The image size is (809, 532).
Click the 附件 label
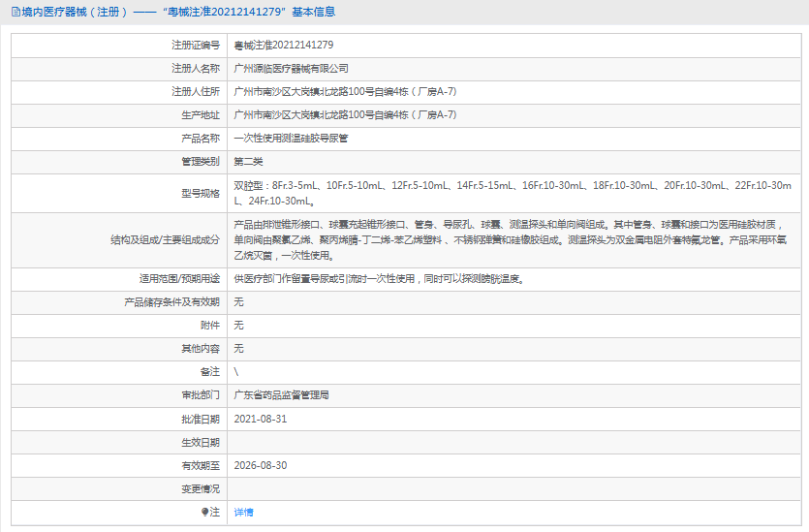coord(210,325)
